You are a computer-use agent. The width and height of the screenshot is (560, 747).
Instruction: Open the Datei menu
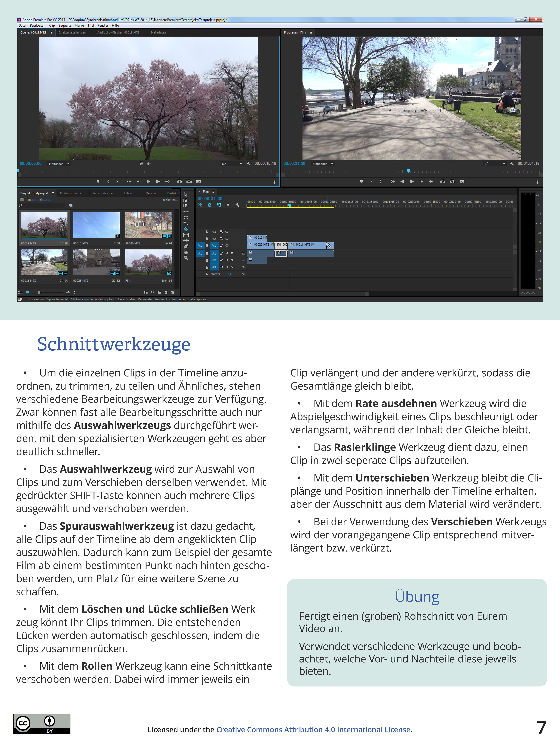click(22, 26)
